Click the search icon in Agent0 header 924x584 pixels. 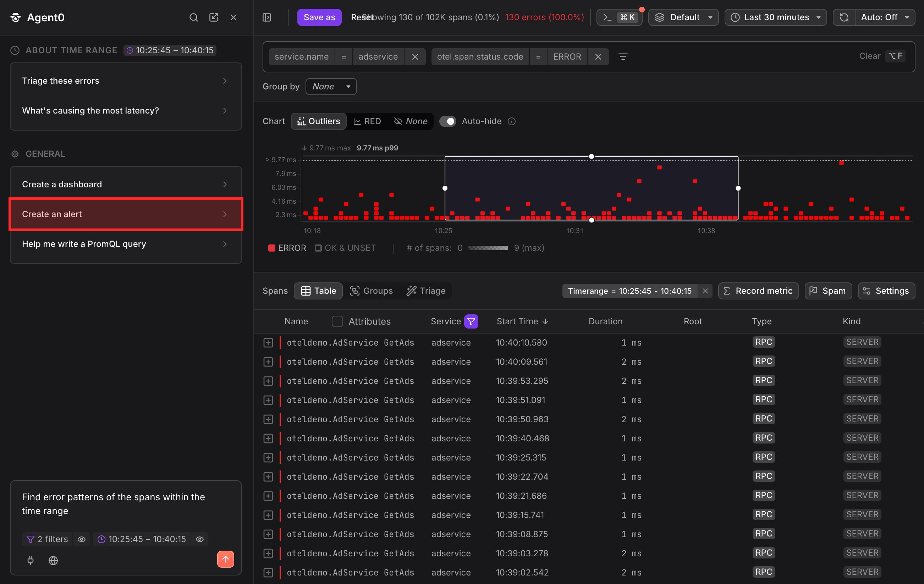pos(193,17)
